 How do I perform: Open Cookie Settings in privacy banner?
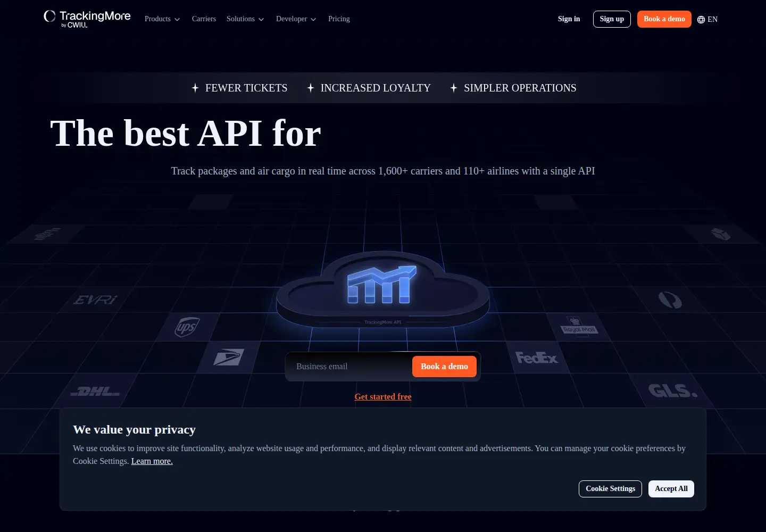click(x=610, y=489)
